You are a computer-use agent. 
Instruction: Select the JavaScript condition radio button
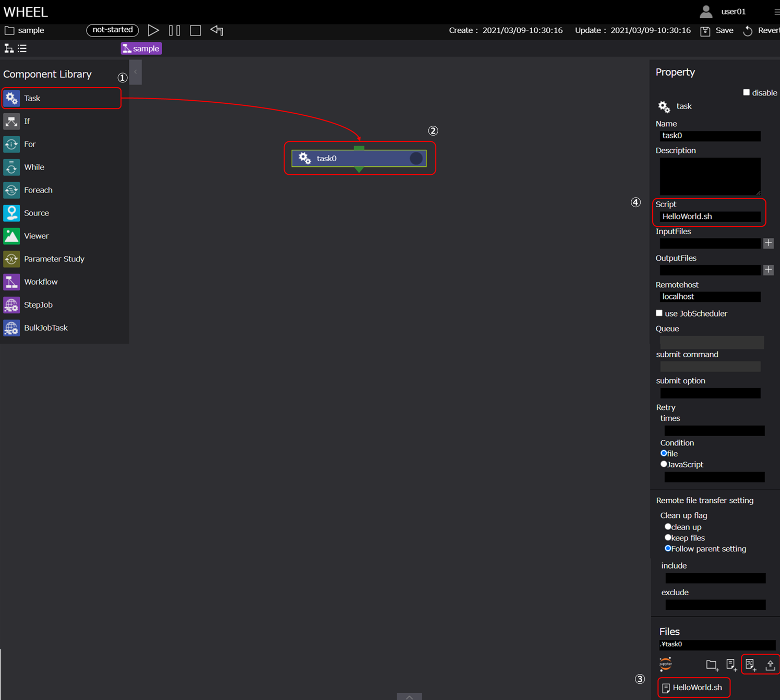tap(664, 464)
